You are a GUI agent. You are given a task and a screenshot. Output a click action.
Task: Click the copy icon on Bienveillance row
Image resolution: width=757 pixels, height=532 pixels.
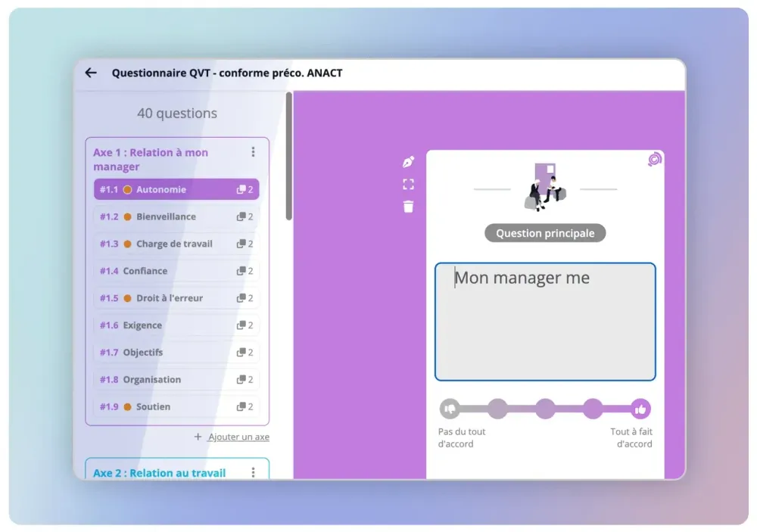point(241,216)
